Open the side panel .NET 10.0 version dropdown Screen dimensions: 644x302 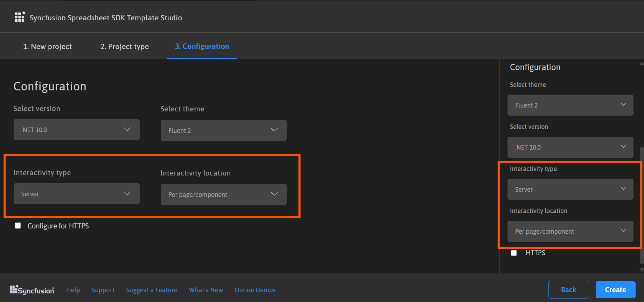coord(570,147)
